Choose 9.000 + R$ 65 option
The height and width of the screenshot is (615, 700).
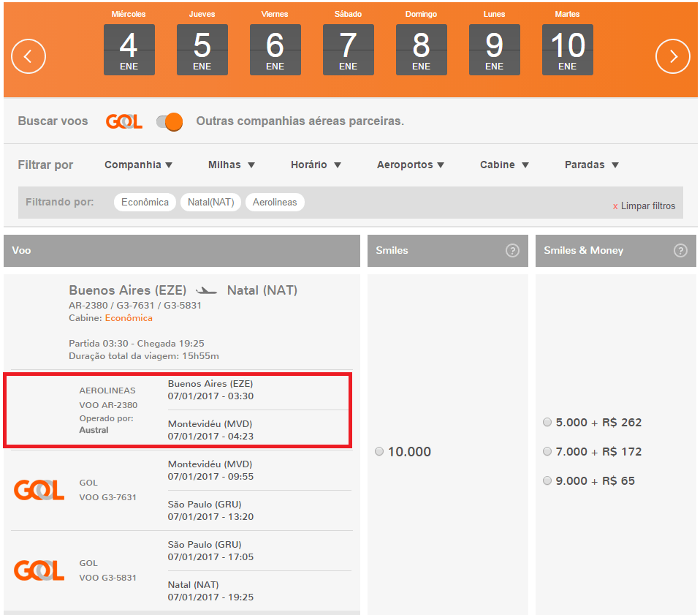pyautogui.click(x=547, y=480)
